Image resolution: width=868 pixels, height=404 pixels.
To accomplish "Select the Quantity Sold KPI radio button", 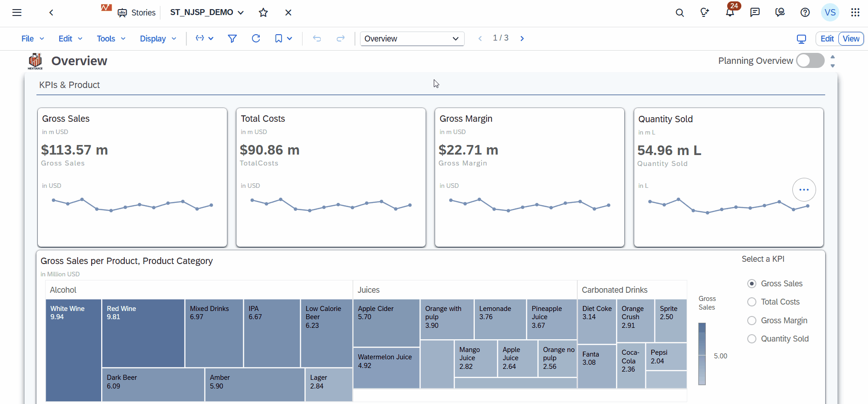I will pos(752,339).
